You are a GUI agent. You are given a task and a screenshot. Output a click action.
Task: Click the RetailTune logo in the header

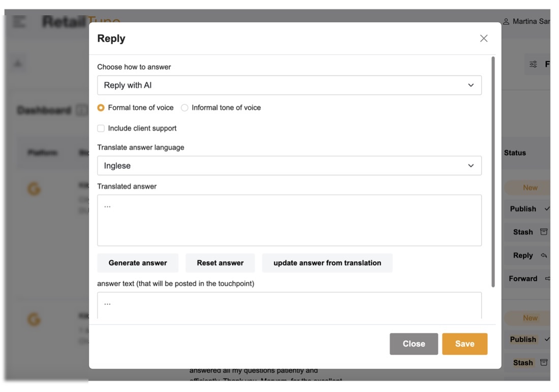[81, 21]
